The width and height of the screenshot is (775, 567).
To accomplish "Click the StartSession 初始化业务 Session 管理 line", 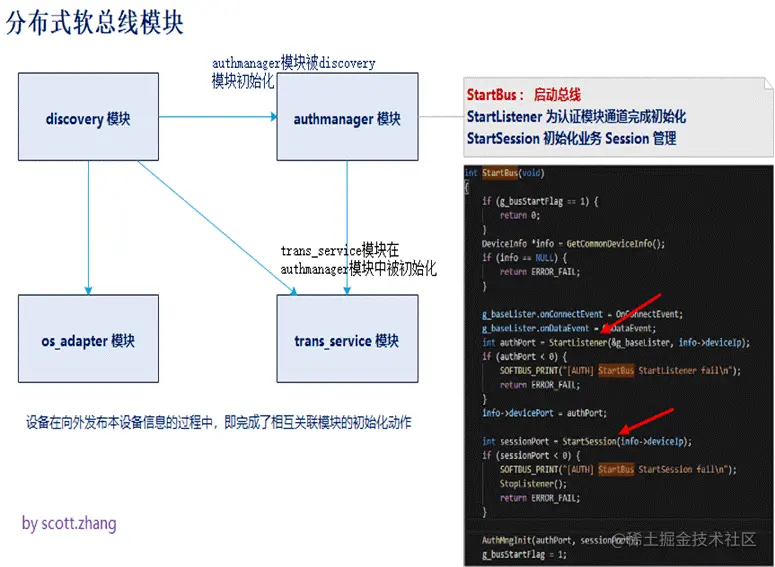I will point(571,138).
